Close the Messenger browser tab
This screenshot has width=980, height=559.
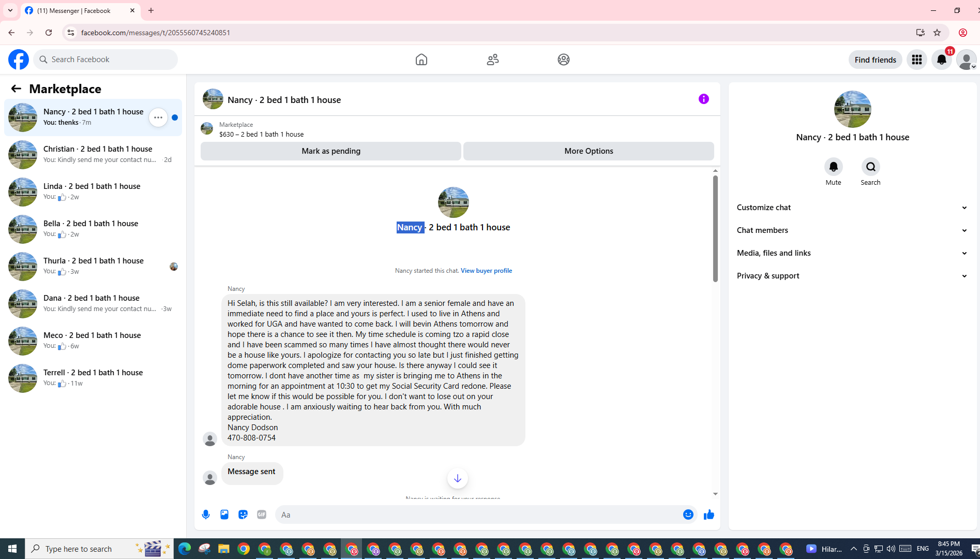click(132, 10)
